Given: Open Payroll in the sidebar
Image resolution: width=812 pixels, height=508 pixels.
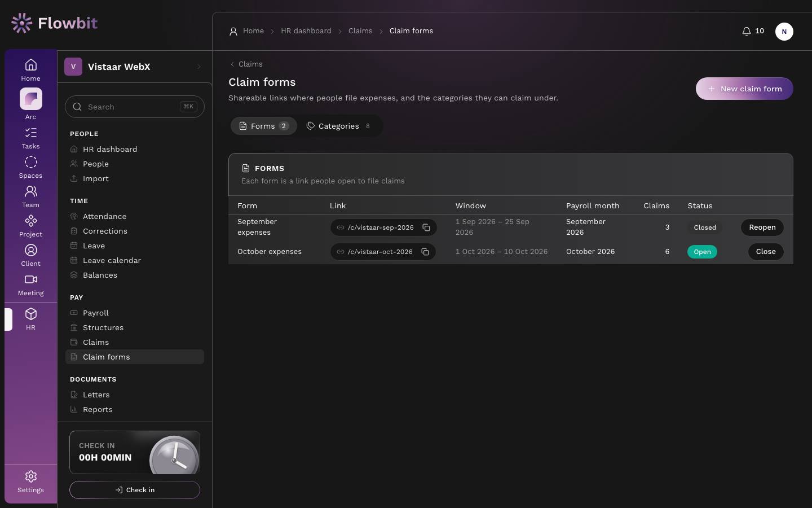Looking at the screenshot, I should click(x=134, y=313).
